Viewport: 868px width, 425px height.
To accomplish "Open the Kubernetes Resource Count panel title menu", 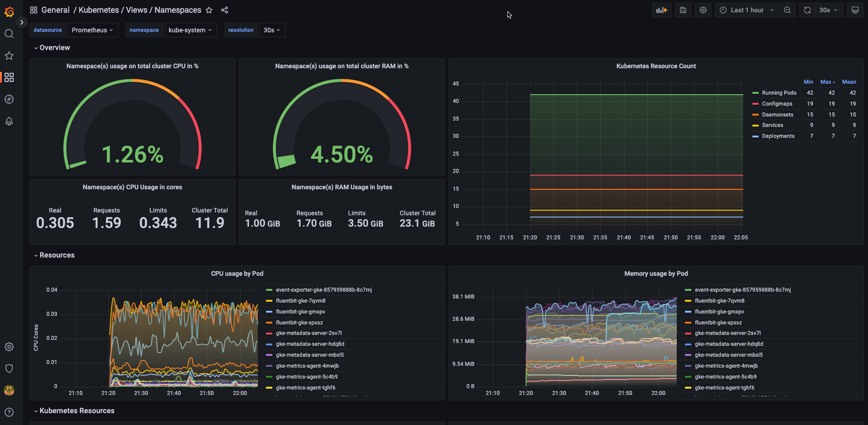I will click(x=656, y=66).
